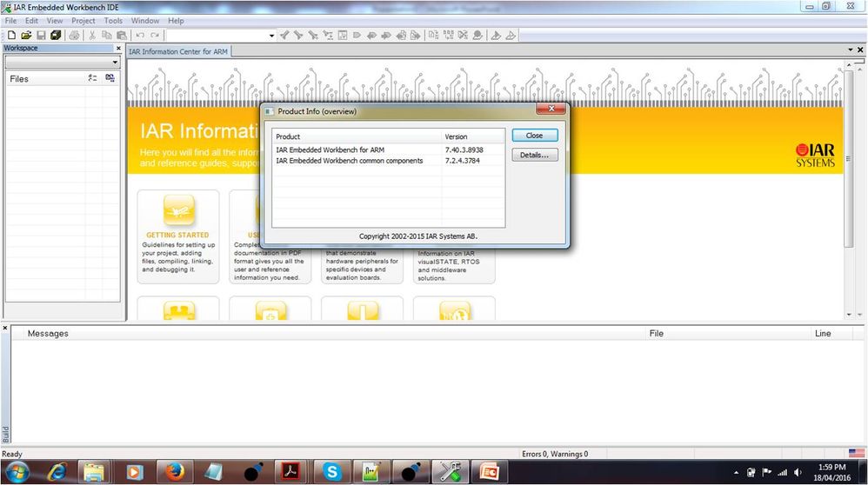Open the Project menu
Image resolution: width=868 pixels, height=485 pixels.
[x=83, y=21]
